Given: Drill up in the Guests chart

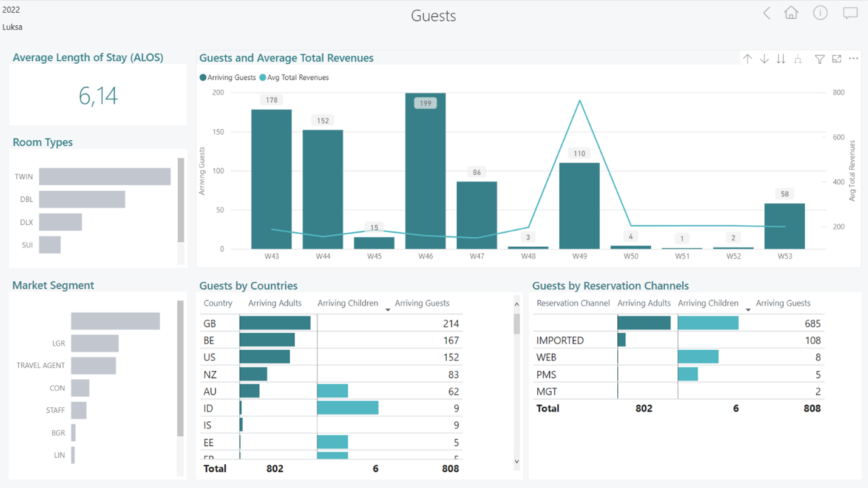Looking at the screenshot, I should [747, 59].
